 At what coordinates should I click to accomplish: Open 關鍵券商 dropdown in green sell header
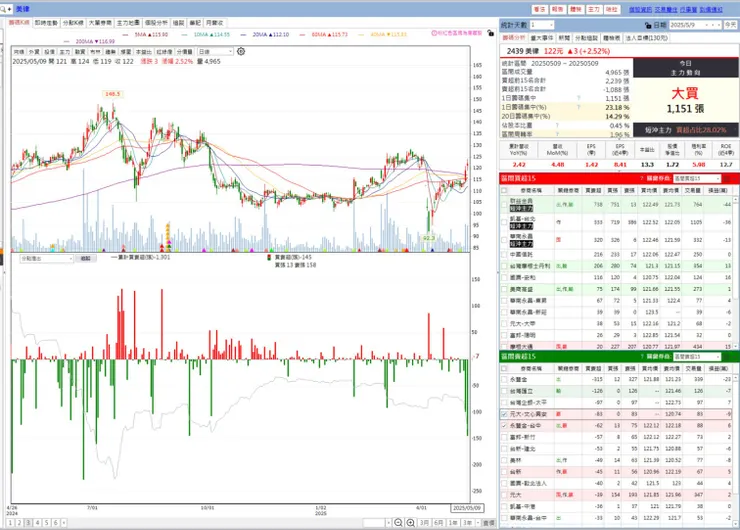coord(697,356)
